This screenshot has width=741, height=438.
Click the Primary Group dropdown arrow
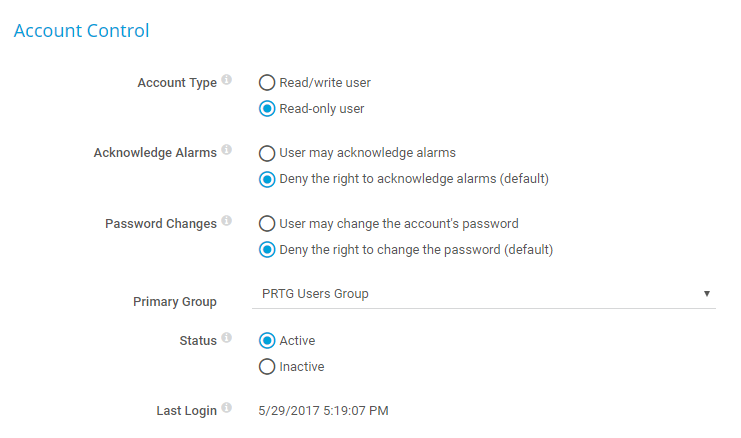click(707, 294)
